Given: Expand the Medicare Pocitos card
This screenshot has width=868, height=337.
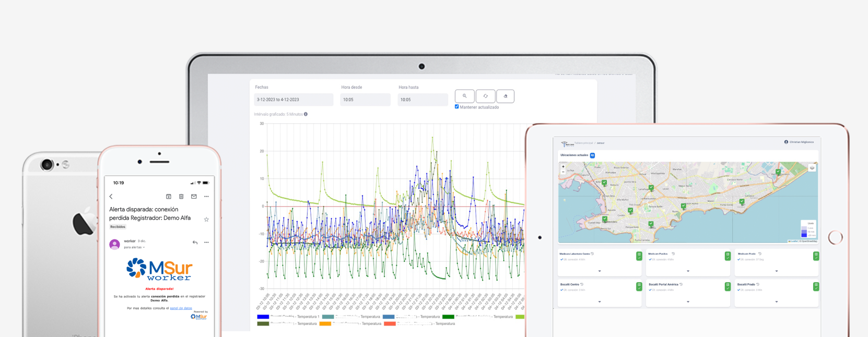Looking at the screenshot, I should coord(688,271).
